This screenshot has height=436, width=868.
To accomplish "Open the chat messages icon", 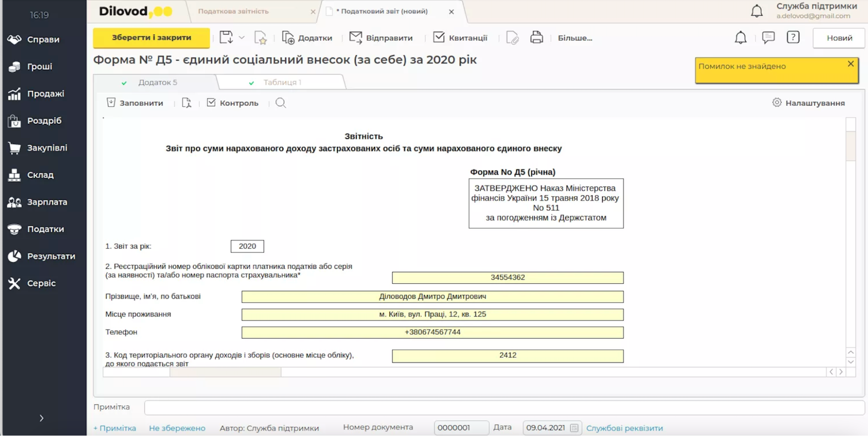I will [x=768, y=37].
